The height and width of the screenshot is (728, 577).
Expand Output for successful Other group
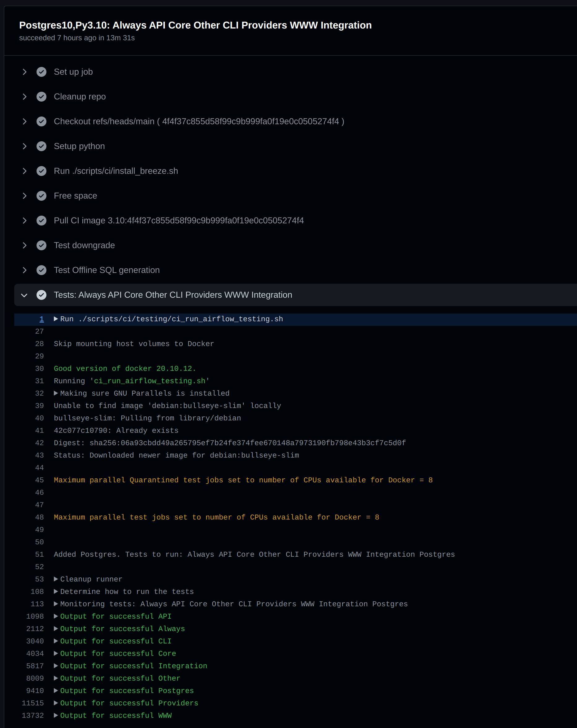(56, 678)
